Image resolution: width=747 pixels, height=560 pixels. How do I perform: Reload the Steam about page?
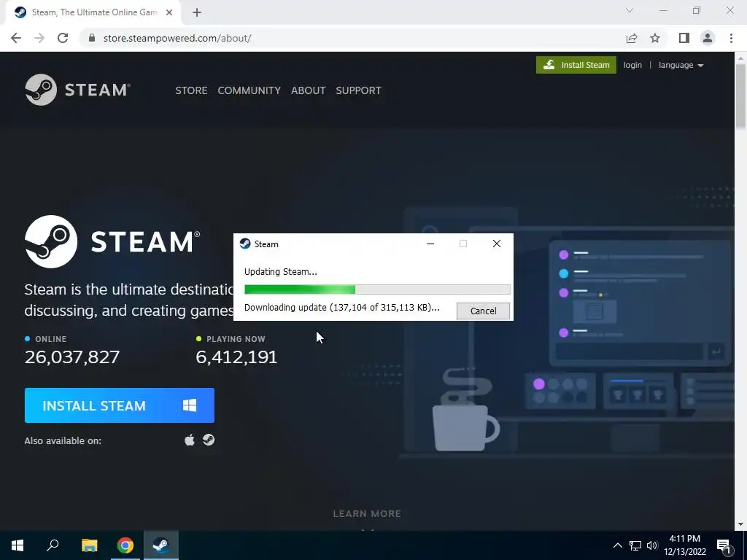(x=63, y=38)
